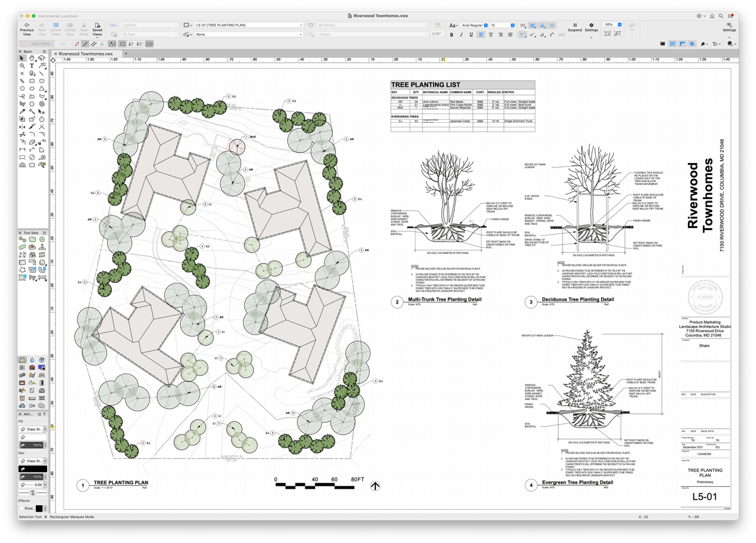Activate the Pan tool in the Basic palette
756x543 pixels.
[x=31, y=58]
